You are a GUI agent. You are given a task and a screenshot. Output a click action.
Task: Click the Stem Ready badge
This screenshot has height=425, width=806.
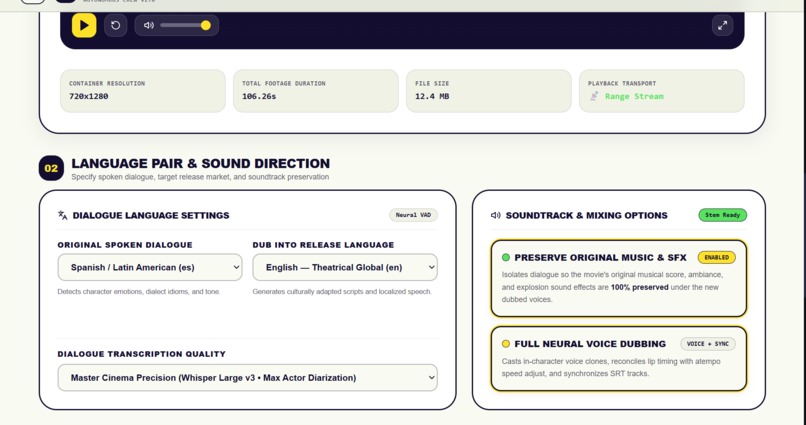[x=722, y=215]
